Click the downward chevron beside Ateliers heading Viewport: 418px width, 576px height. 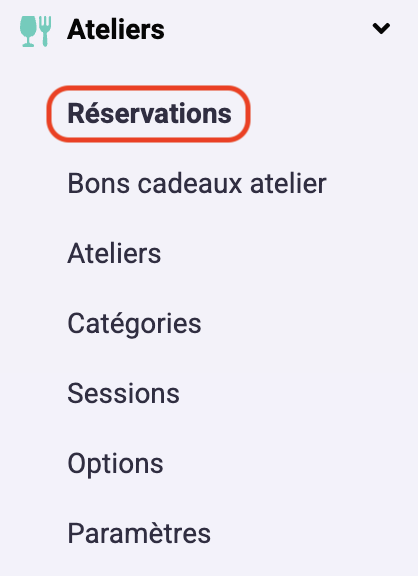(x=381, y=28)
